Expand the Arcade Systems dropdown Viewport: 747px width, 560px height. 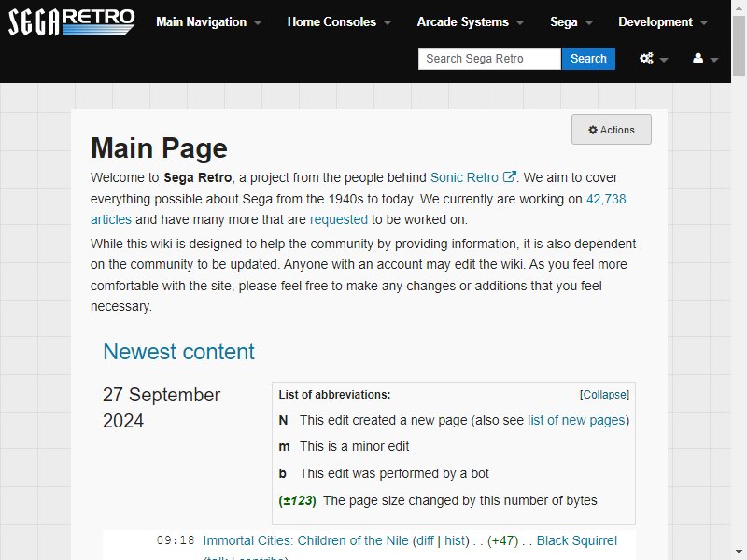tap(471, 21)
